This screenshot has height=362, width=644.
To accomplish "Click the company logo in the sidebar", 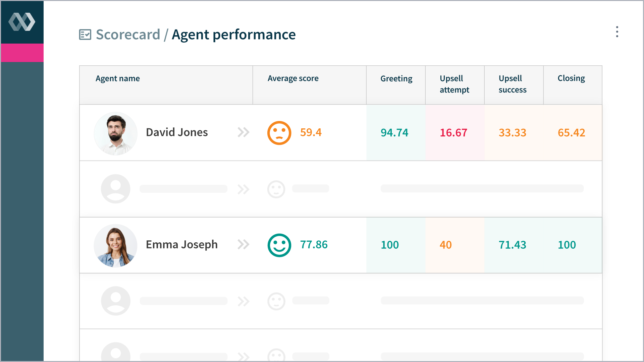I will click(x=22, y=21).
